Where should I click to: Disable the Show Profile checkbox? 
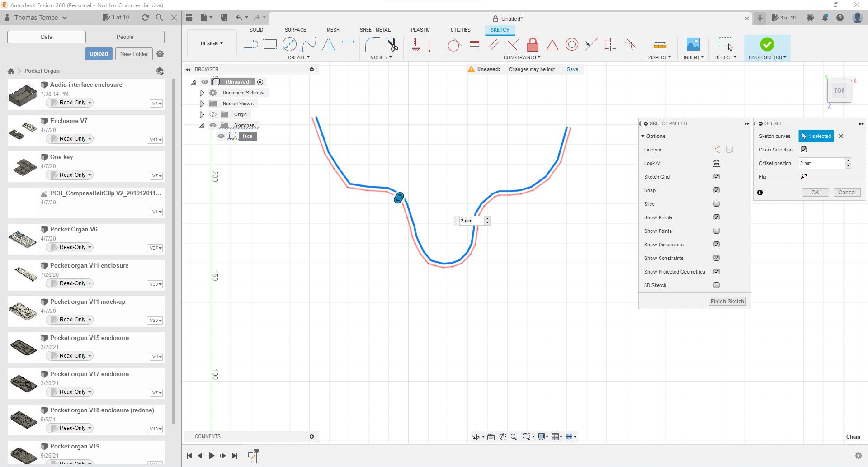[716, 217]
